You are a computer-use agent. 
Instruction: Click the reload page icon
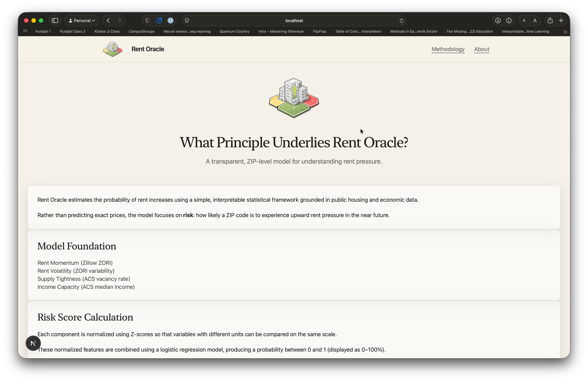[x=401, y=21]
